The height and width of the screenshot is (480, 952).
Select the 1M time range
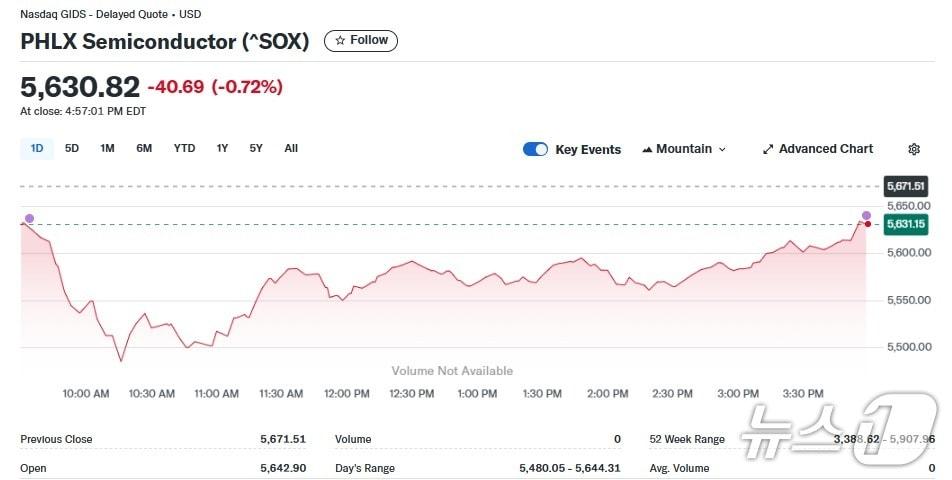pyautogui.click(x=107, y=149)
